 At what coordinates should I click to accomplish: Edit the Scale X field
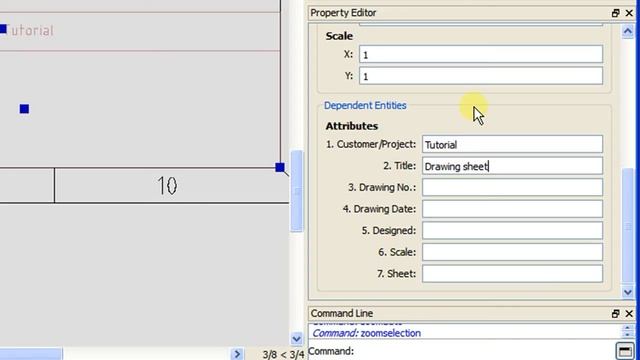click(480, 54)
